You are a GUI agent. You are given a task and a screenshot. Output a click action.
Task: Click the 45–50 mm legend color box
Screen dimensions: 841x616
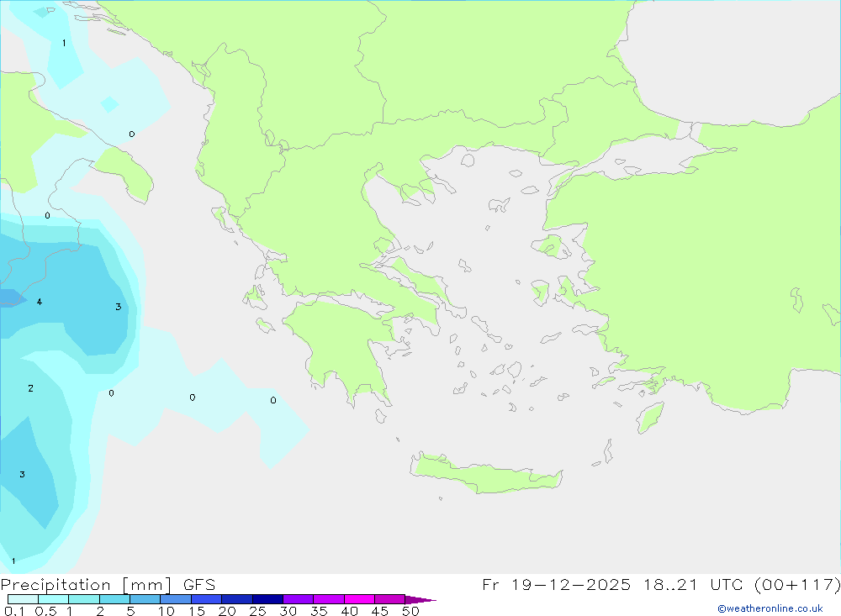click(389, 599)
